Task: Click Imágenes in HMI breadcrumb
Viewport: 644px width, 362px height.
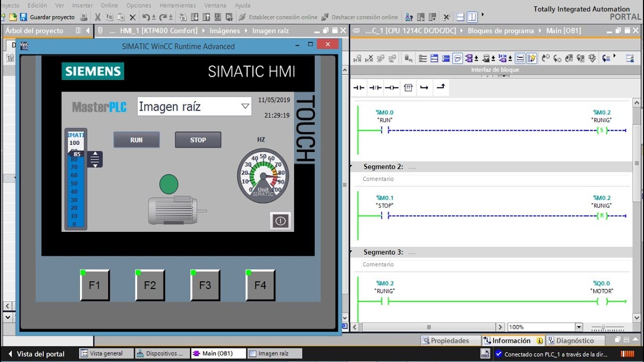Action: pyautogui.click(x=225, y=31)
